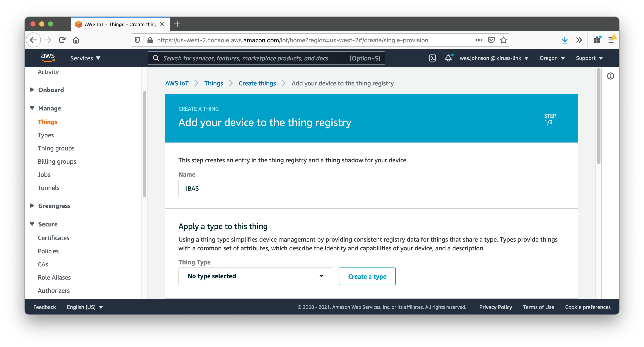Open the notifications bell
This screenshot has width=644, height=347.
449,58
